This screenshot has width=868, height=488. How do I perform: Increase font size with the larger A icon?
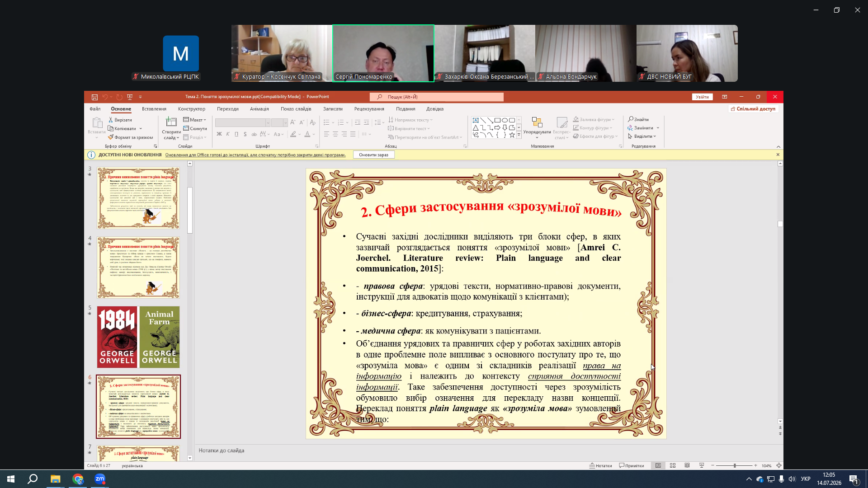click(x=293, y=122)
